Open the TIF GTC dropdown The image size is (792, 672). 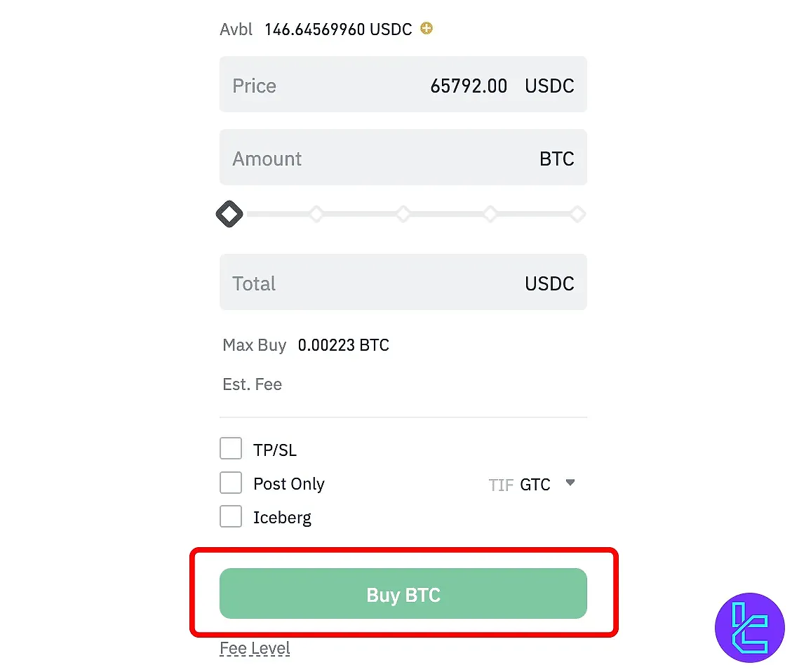(x=534, y=484)
